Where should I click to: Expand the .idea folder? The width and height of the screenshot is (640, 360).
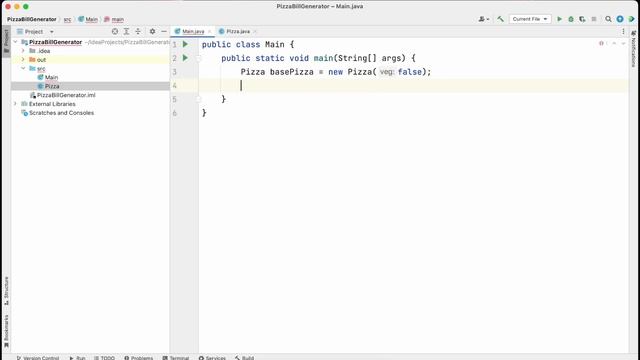click(23, 51)
